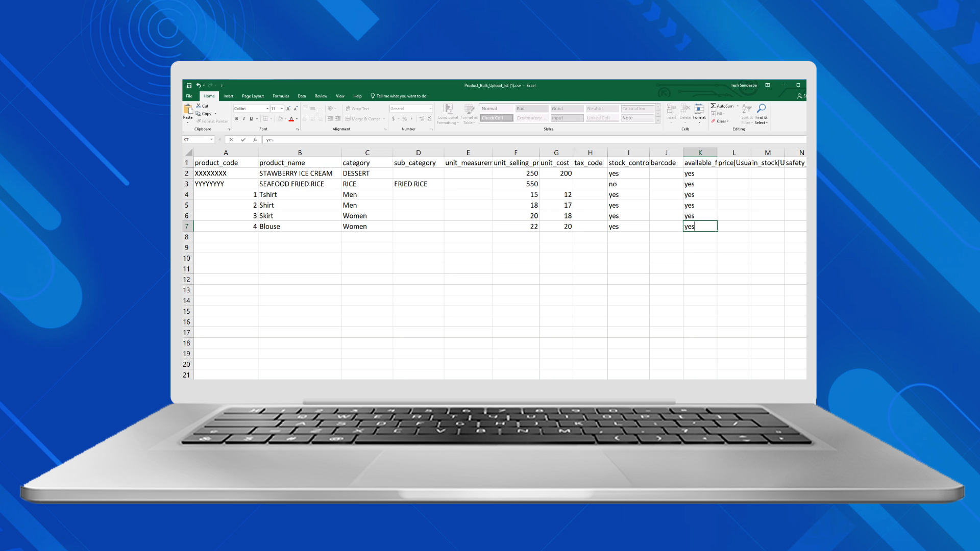Click the red Font Color button

pyautogui.click(x=291, y=119)
